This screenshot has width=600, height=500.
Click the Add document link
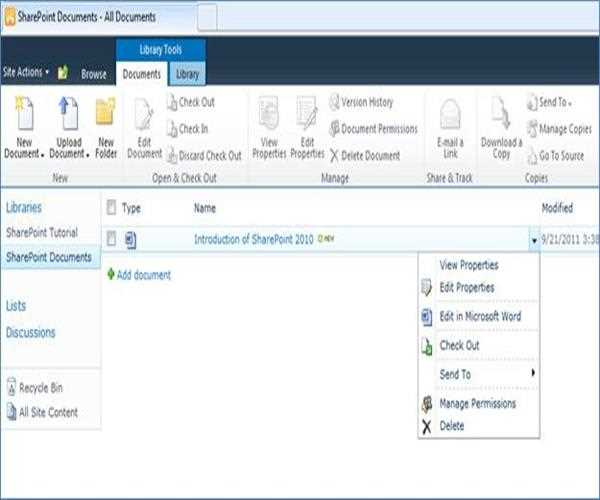pyautogui.click(x=143, y=275)
